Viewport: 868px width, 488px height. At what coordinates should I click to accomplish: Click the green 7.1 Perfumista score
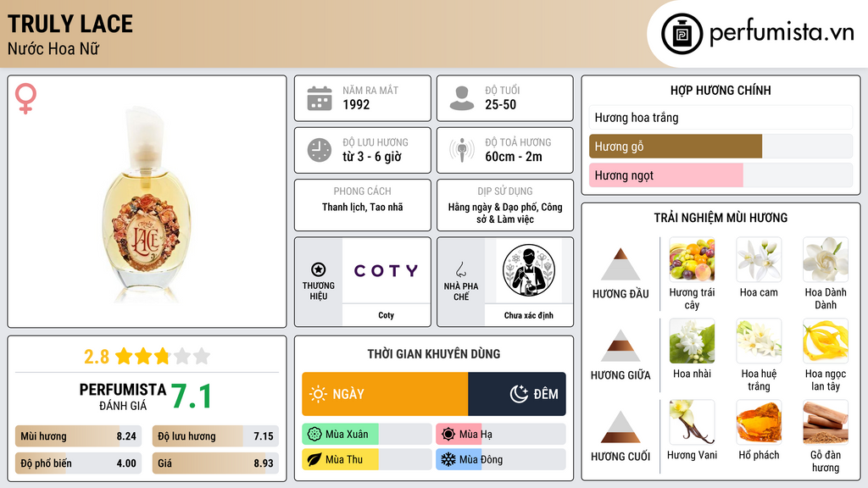191,396
